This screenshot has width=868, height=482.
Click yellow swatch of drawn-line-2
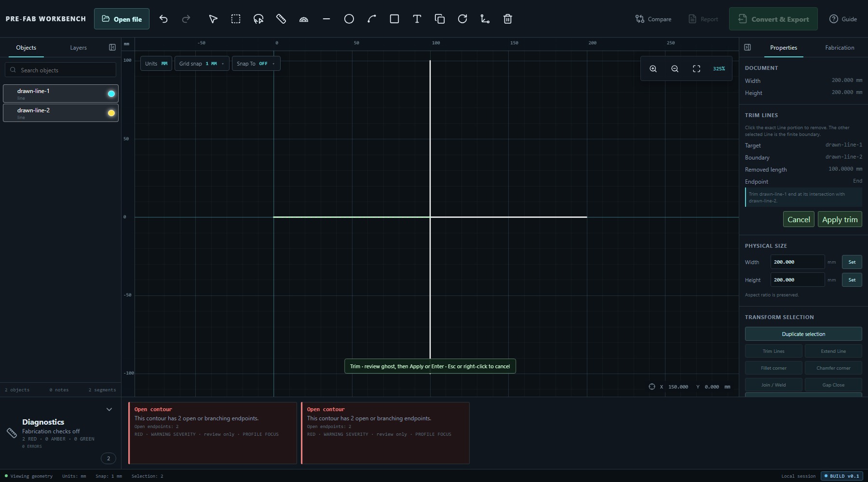click(x=111, y=113)
